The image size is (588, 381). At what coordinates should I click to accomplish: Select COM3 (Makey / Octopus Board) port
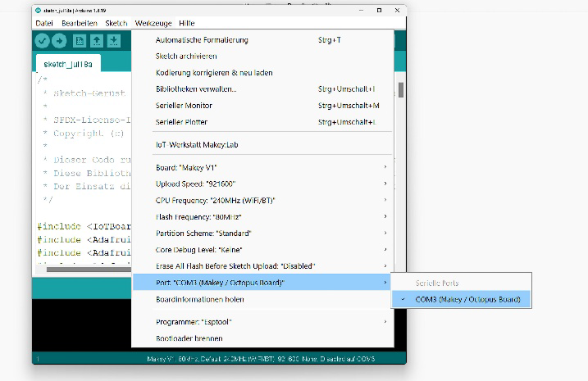[467, 299]
